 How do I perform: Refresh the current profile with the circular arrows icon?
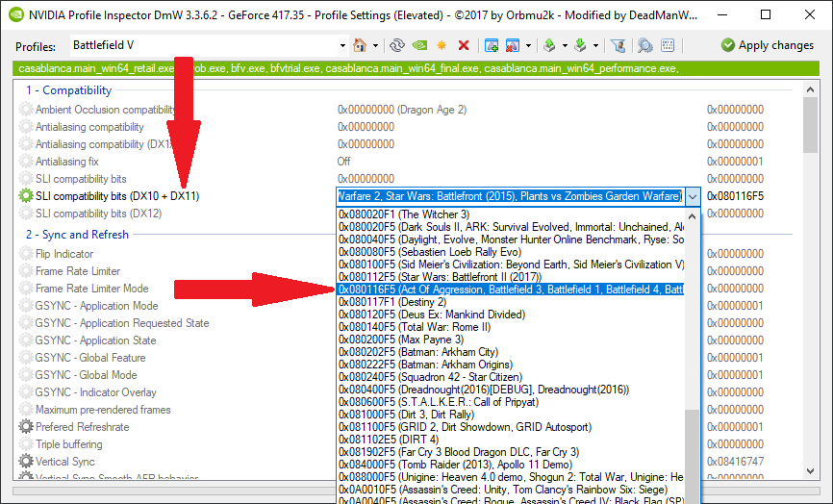(397, 45)
